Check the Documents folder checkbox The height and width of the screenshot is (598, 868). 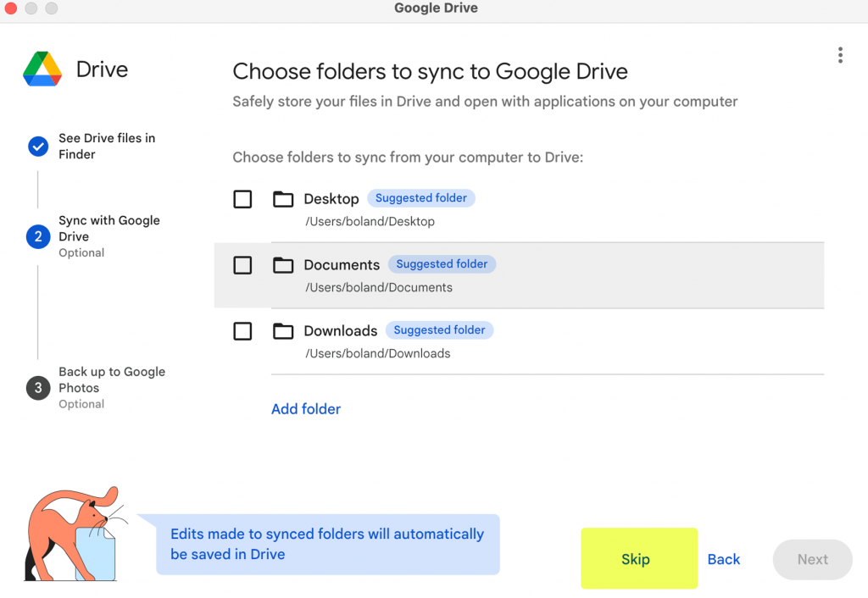click(x=242, y=265)
